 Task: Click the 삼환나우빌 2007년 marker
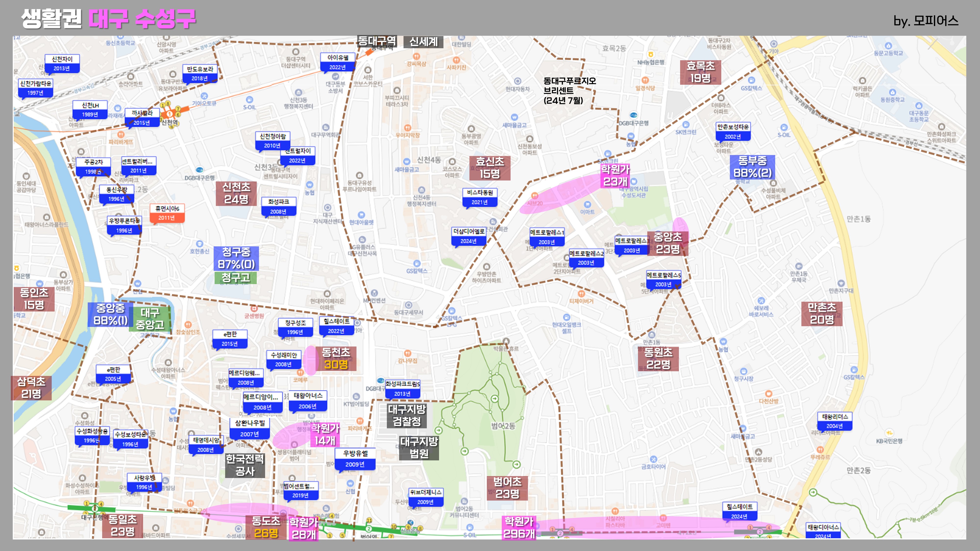(250, 429)
